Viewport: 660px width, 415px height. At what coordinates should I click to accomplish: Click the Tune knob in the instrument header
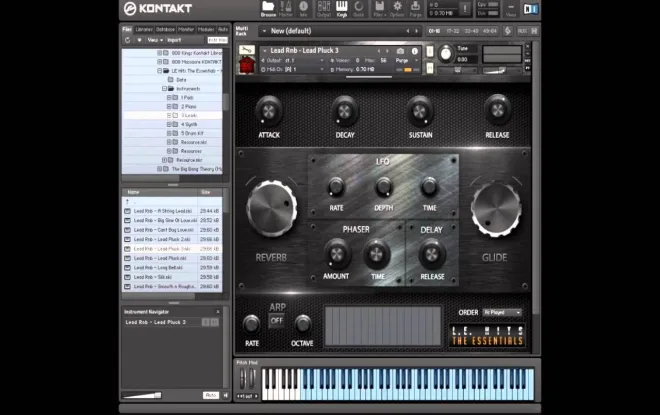[445, 54]
